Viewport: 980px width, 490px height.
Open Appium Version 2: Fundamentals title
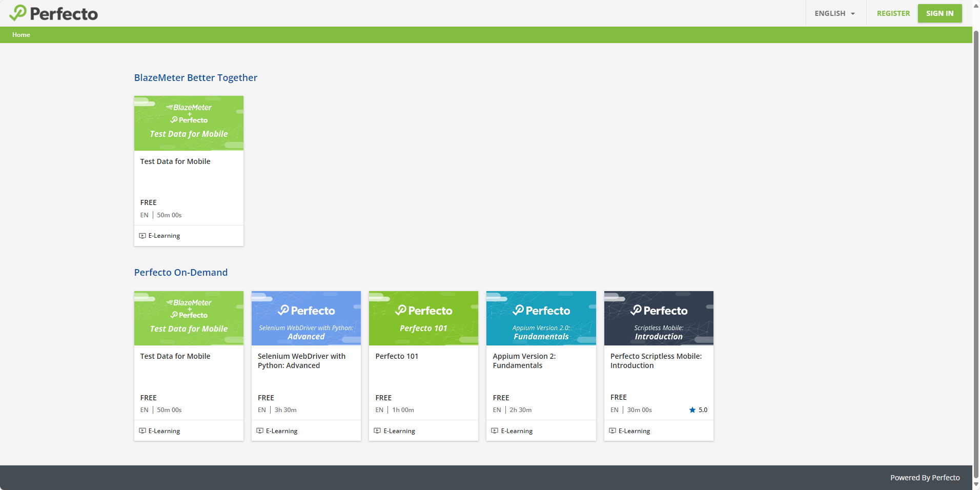pos(524,361)
